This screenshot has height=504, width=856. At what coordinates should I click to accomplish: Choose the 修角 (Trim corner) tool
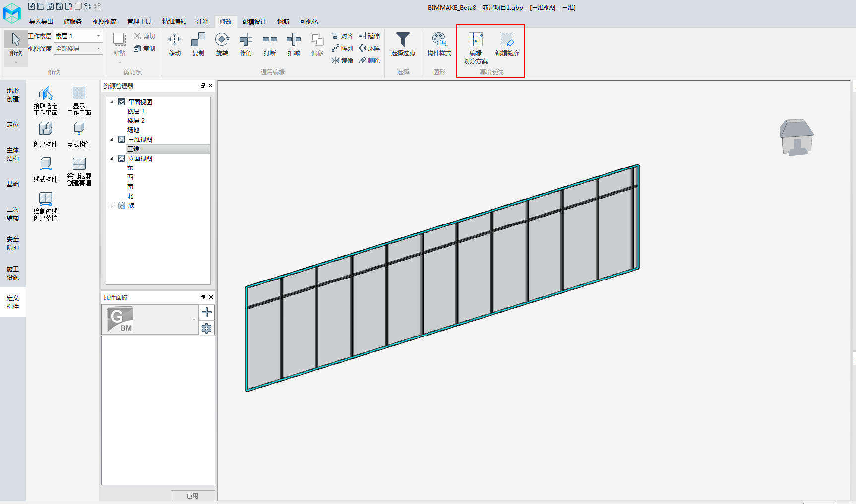click(x=246, y=44)
